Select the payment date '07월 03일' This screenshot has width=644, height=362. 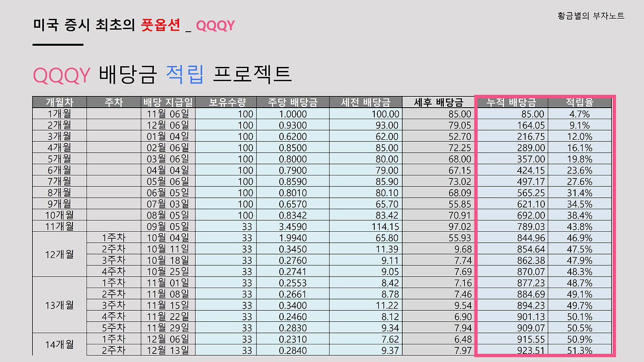tap(168, 204)
